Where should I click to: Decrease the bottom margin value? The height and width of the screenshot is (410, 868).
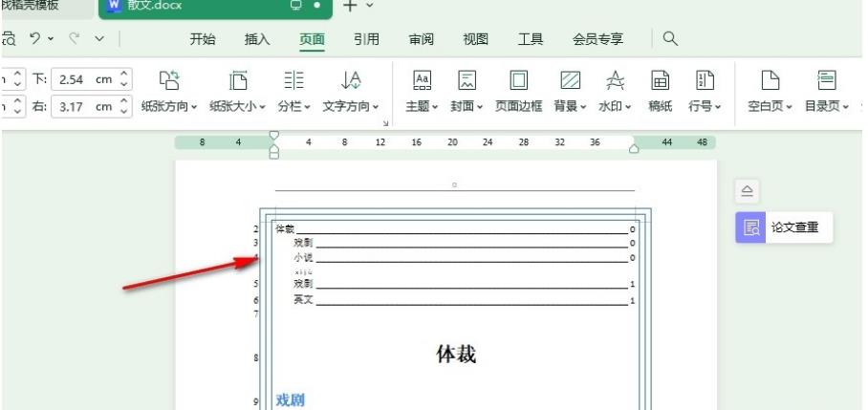tap(124, 84)
